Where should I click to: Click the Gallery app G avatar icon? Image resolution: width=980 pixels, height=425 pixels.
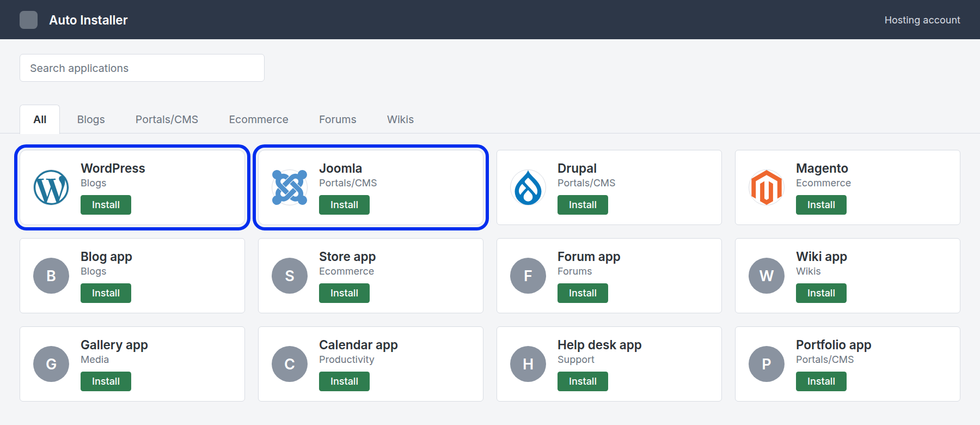(x=51, y=364)
